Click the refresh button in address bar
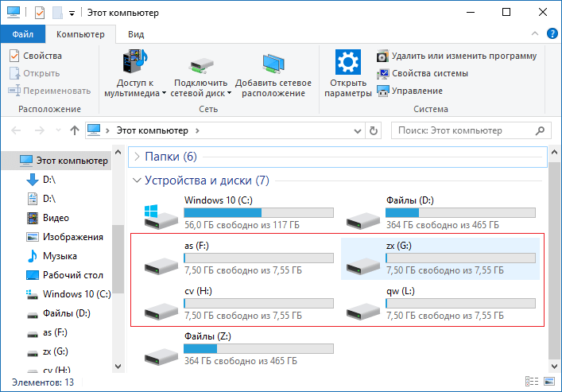 [374, 130]
